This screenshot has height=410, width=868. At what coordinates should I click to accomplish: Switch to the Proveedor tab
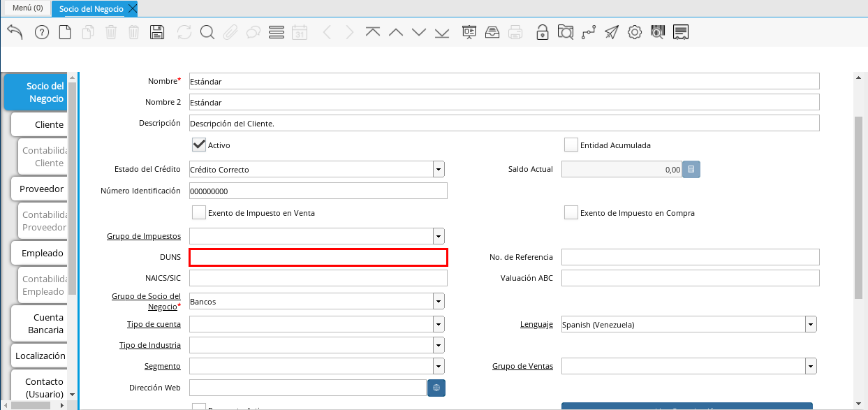[41, 189]
